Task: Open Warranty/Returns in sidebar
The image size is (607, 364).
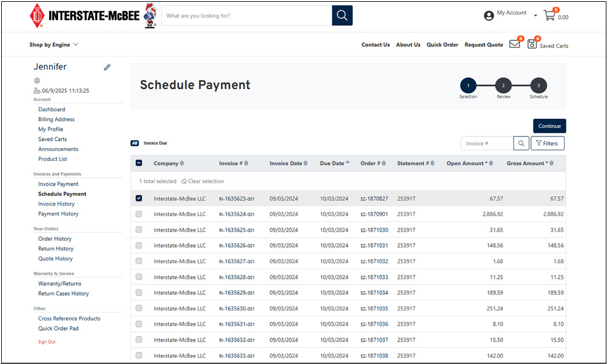Action: 59,283
